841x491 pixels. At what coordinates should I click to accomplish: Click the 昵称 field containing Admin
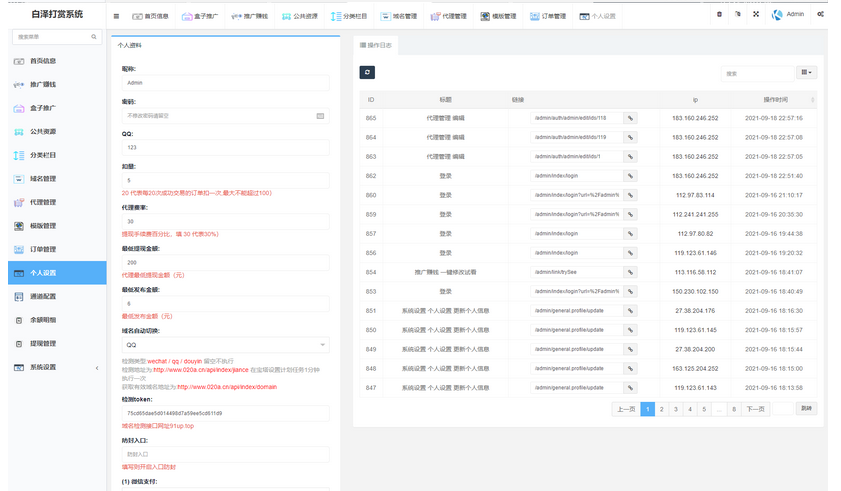point(225,83)
